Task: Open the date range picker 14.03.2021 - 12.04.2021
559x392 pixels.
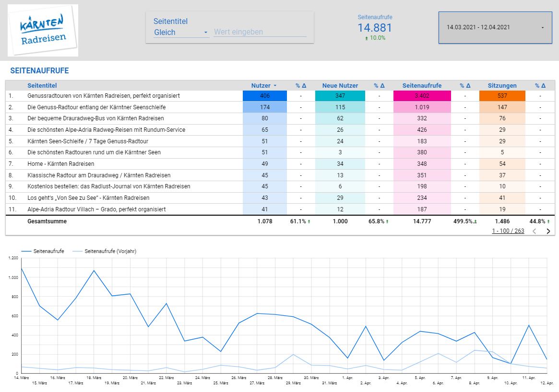Action: coord(495,27)
